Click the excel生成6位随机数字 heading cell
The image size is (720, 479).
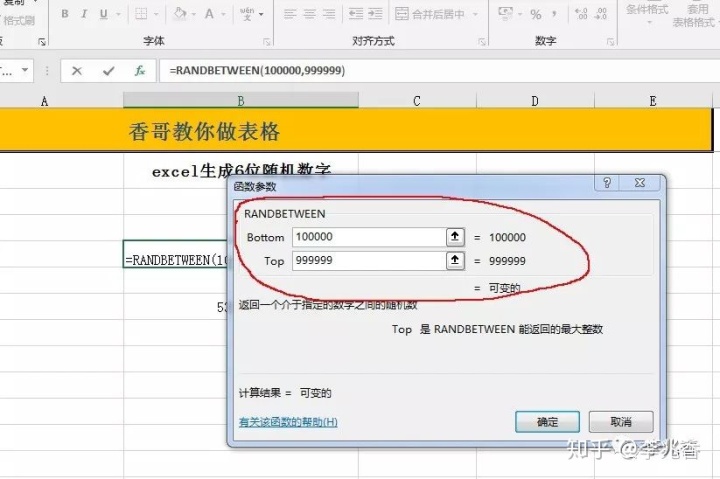pos(241,171)
